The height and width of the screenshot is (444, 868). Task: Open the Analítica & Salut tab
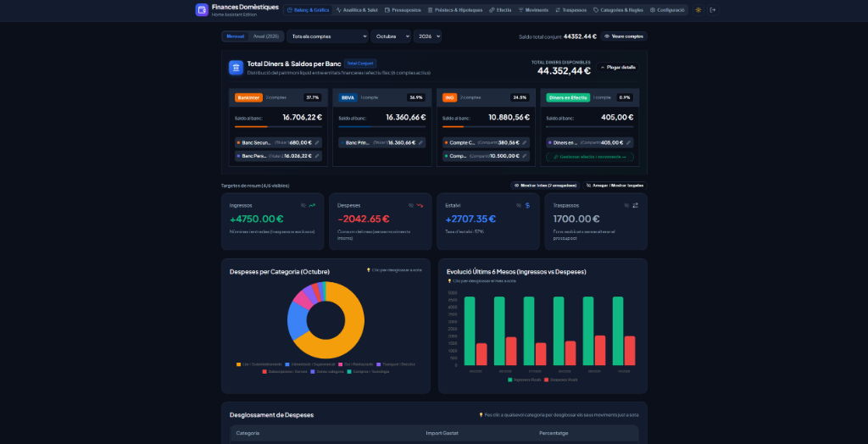357,10
